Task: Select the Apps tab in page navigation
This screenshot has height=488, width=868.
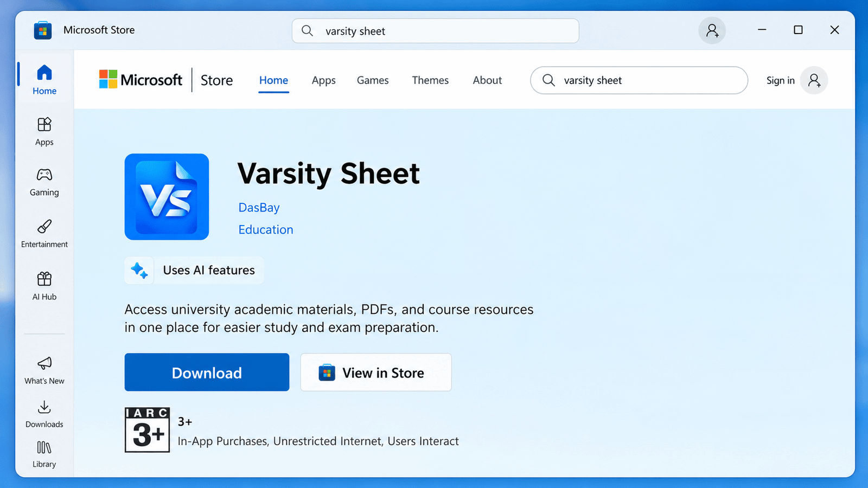Action: coord(324,80)
